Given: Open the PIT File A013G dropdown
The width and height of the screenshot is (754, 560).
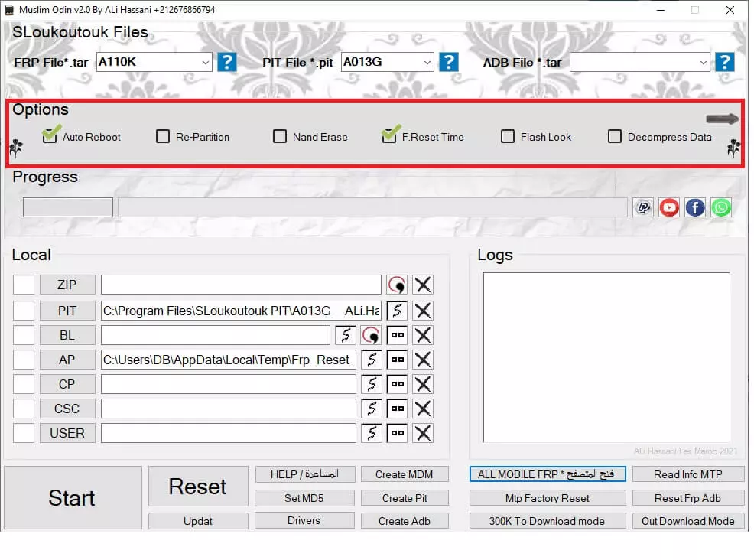Looking at the screenshot, I should pyautogui.click(x=426, y=62).
